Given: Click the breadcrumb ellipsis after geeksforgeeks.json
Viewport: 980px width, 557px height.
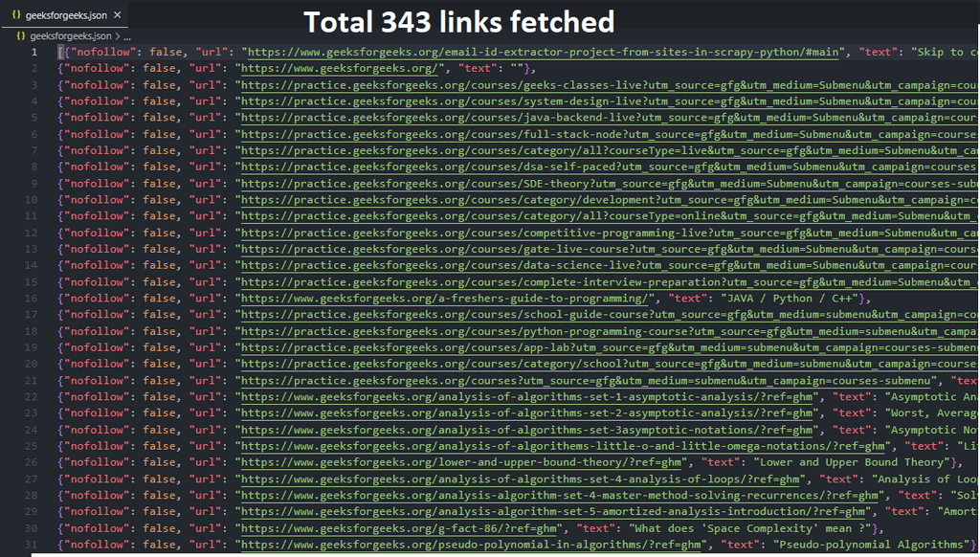Looking at the screenshot, I should (127, 36).
